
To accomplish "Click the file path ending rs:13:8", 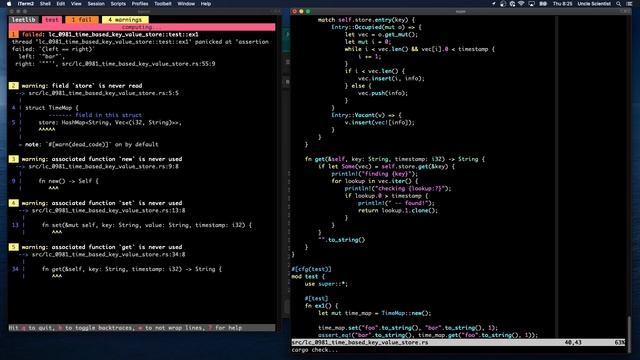I will 108,211.
